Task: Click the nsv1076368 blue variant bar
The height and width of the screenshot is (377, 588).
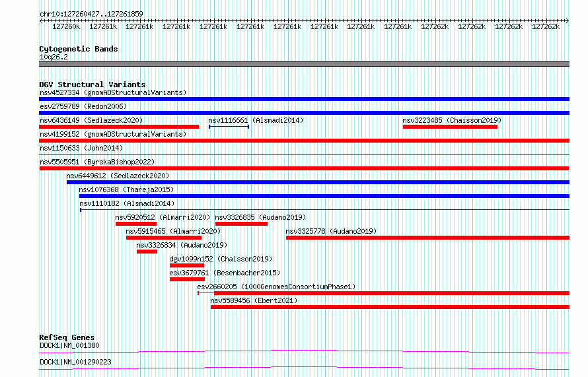Action: point(324,196)
